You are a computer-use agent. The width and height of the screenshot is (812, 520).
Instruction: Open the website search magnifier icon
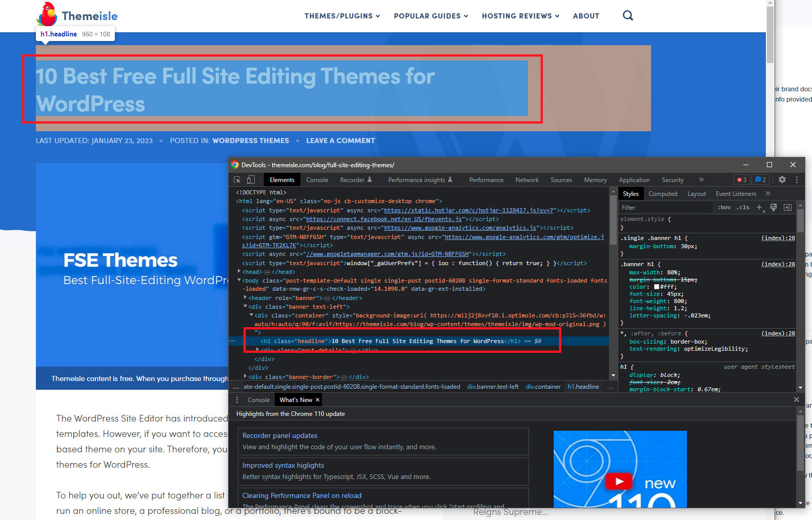point(628,15)
